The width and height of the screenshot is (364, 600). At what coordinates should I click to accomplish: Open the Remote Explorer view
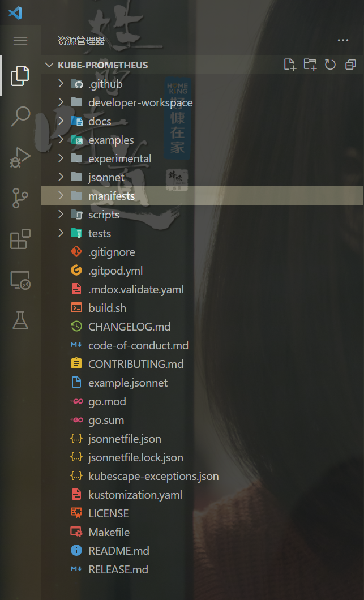point(20,280)
